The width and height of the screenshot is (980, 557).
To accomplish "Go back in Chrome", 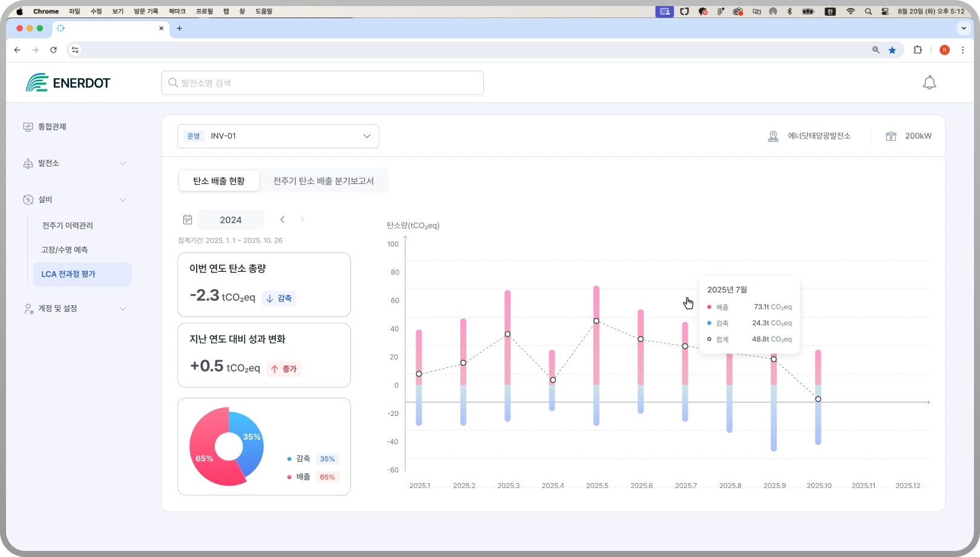I will pyautogui.click(x=17, y=50).
